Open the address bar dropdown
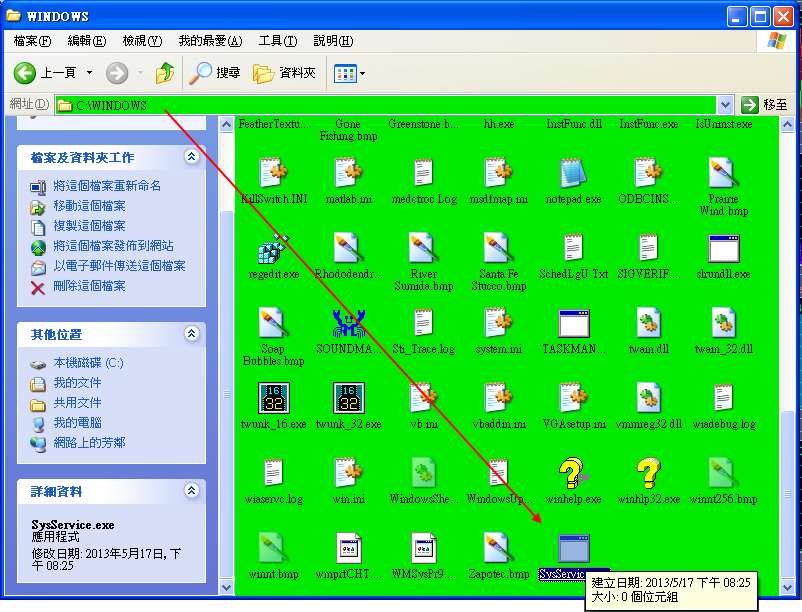The height and width of the screenshot is (612, 802). (725, 105)
